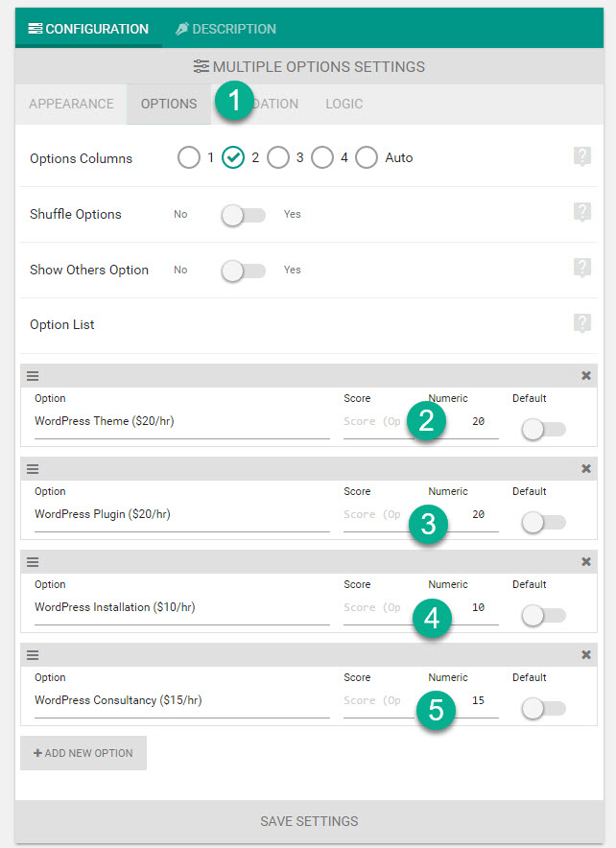This screenshot has width=616, height=848.
Task: Enable Default switch for WordPress Consultancy
Action: point(543,709)
